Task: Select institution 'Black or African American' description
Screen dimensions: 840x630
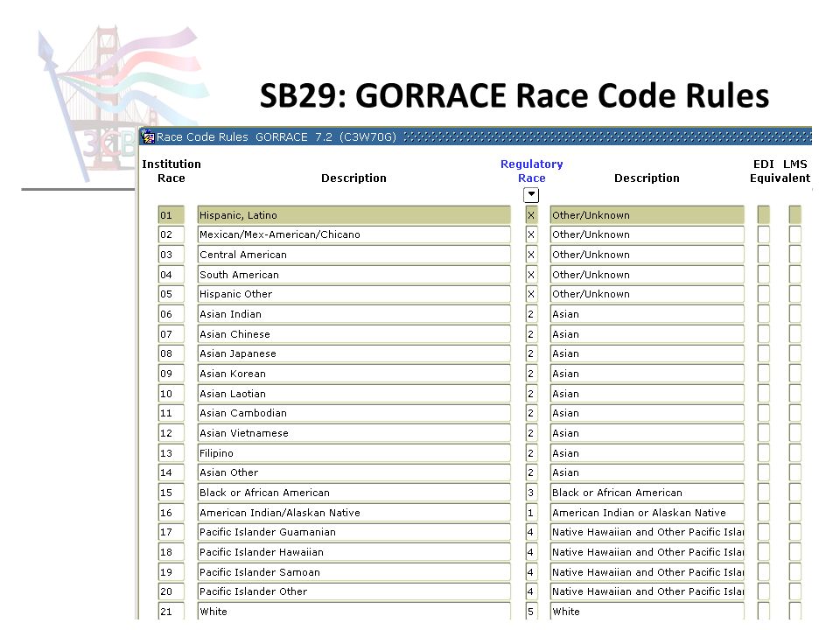Action: 354,493
